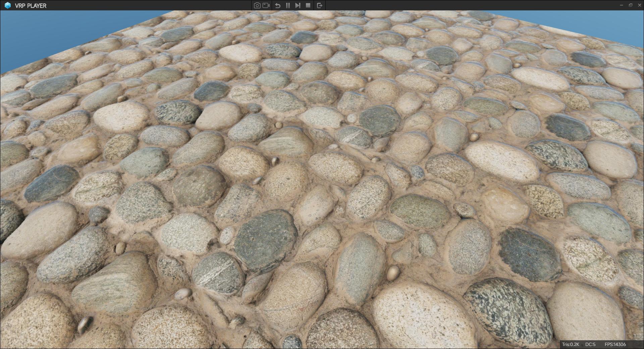This screenshot has height=349, width=644.
Task: Click the exit player icon
Action: 320,5
